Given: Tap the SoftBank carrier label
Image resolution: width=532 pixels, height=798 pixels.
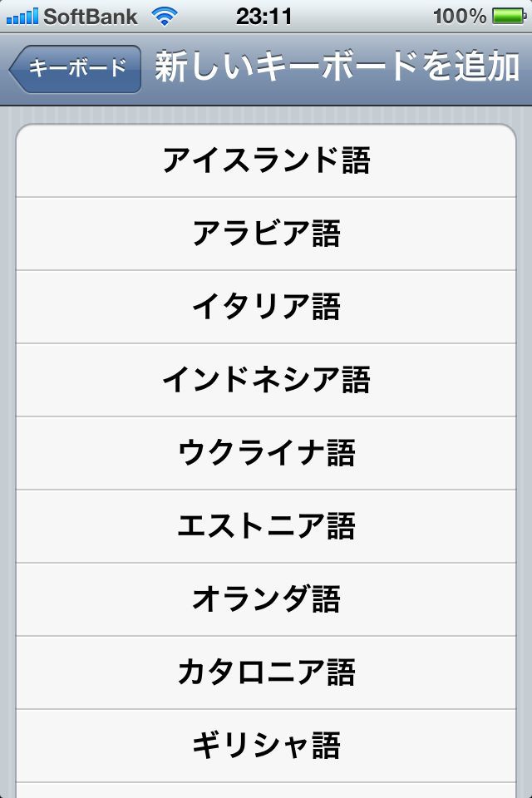Looking at the screenshot, I should 91,17.
